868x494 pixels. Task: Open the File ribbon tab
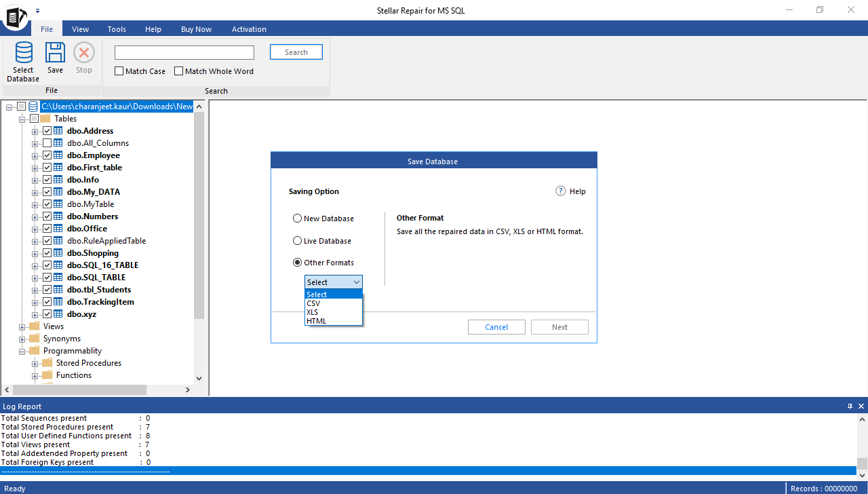[47, 29]
